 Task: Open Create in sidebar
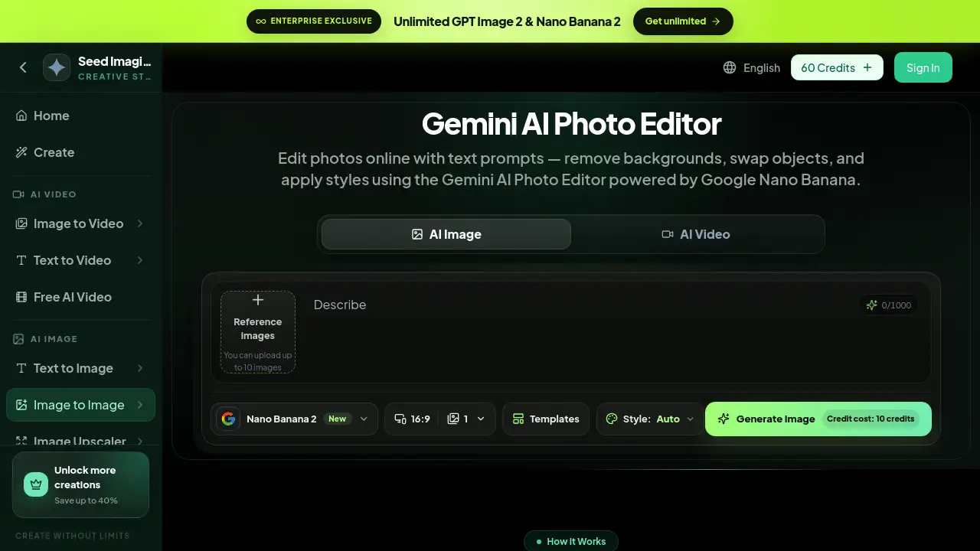click(x=80, y=152)
